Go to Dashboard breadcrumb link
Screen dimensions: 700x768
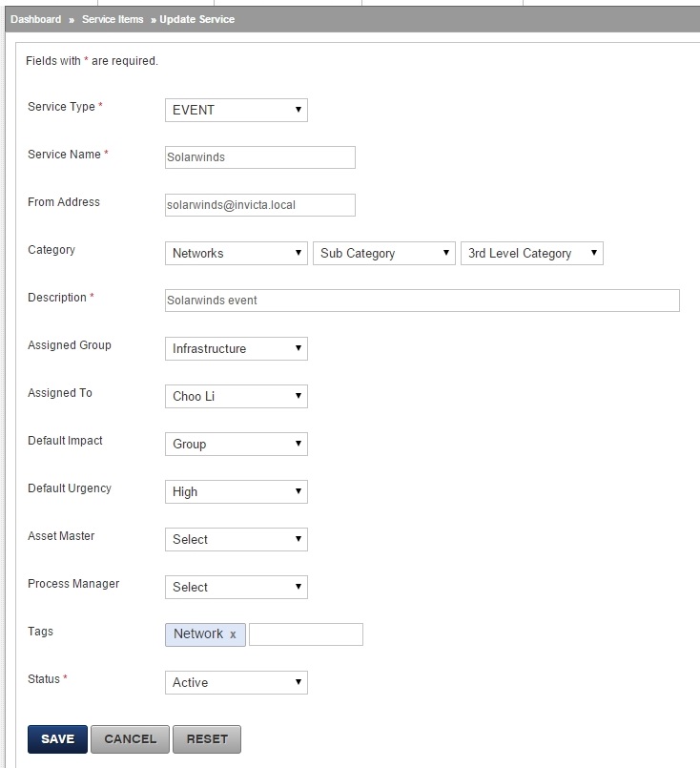[x=35, y=19]
